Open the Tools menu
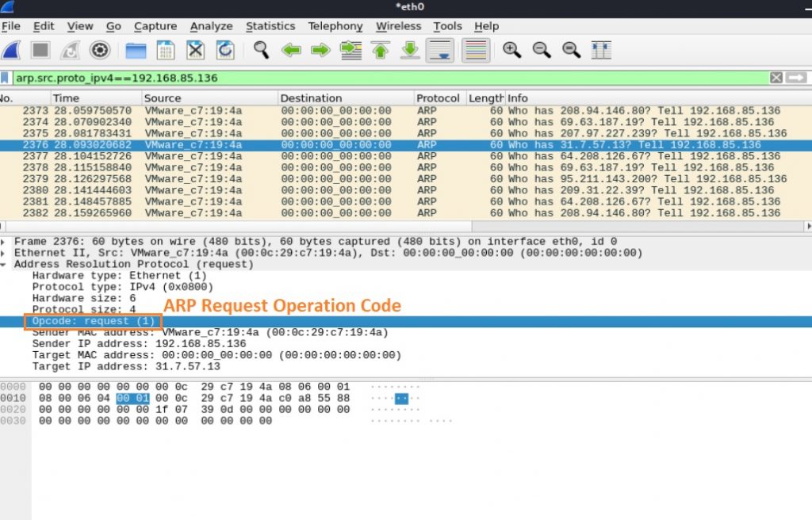The image size is (812, 520). point(447,26)
